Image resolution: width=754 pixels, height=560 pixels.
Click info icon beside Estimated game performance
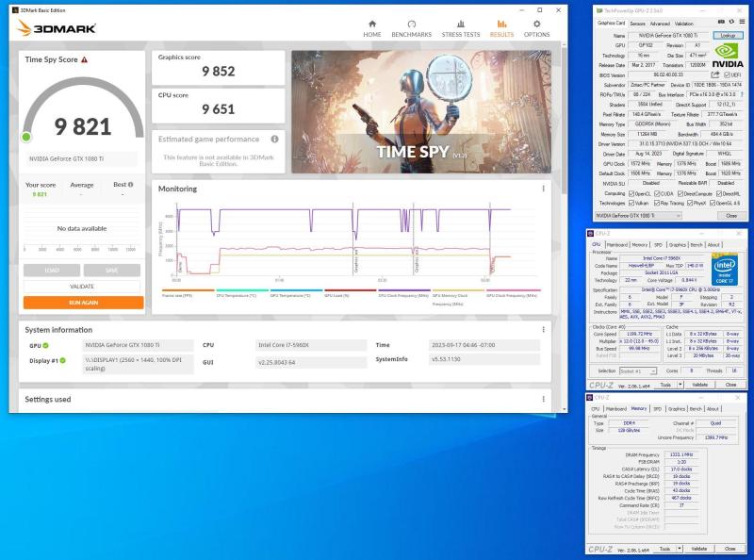(x=275, y=139)
